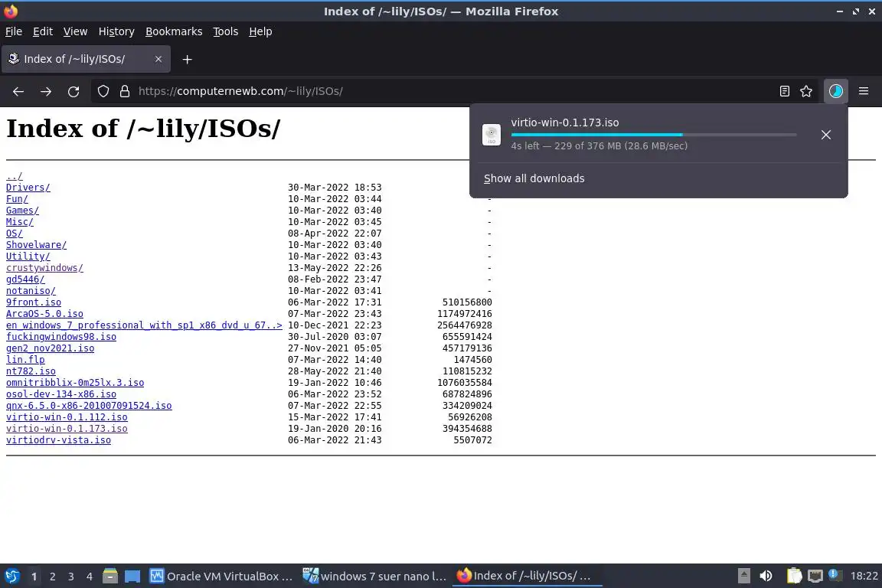
Task: Open the taskbar start menu icon
Action: point(11,577)
